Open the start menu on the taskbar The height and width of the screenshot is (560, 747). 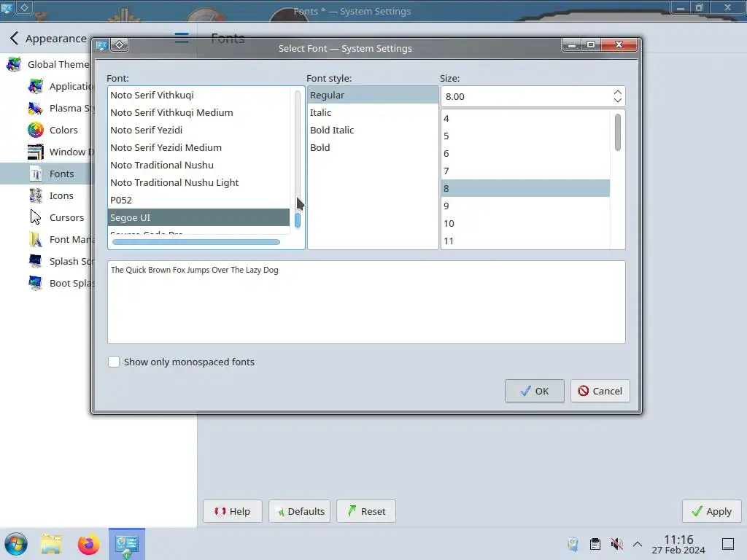[16, 544]
